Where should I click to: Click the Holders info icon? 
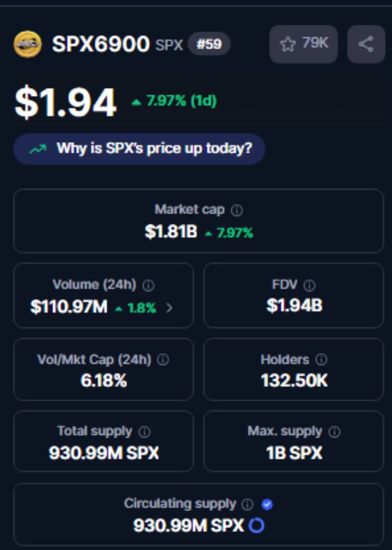[x=321, y=360]
